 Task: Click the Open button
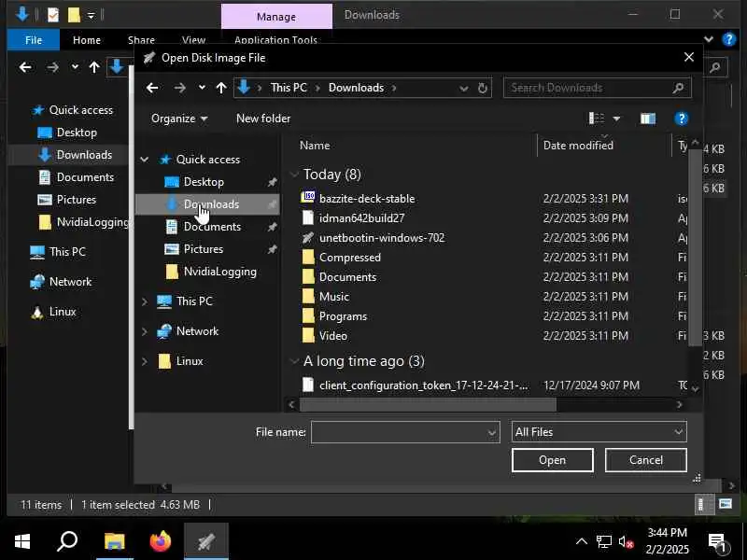coord(552,460)
